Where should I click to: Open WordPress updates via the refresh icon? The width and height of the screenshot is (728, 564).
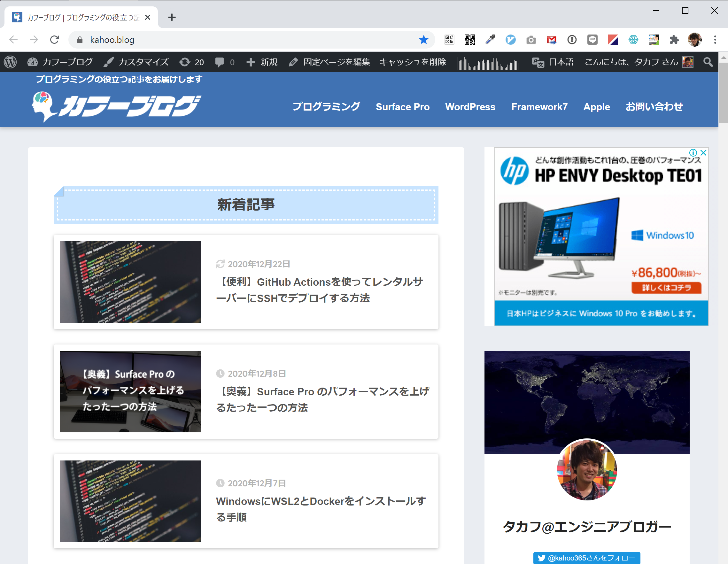184,62
